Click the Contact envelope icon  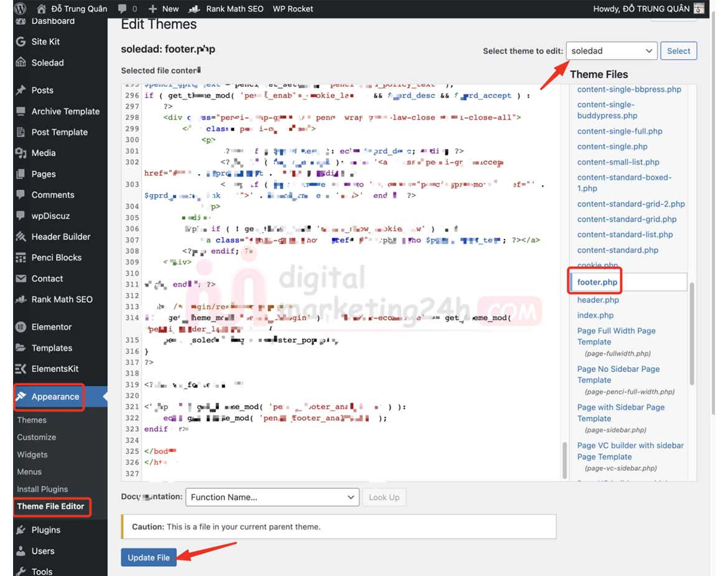(21, 279)
